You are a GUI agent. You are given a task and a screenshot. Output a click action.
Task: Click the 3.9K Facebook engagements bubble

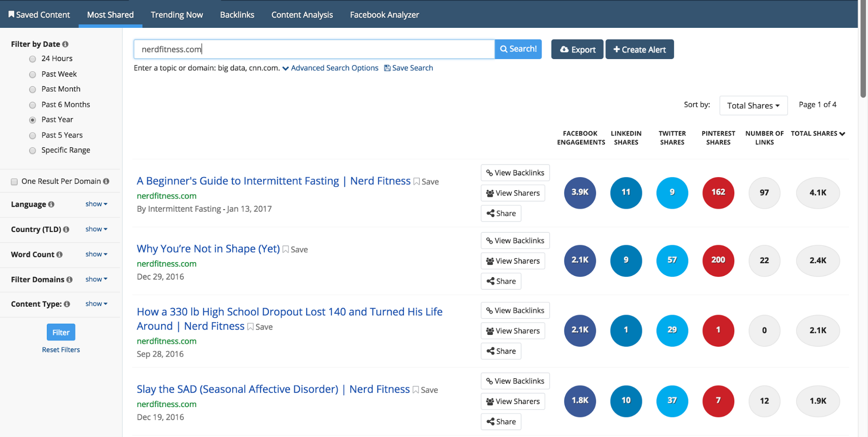point(580,192)
